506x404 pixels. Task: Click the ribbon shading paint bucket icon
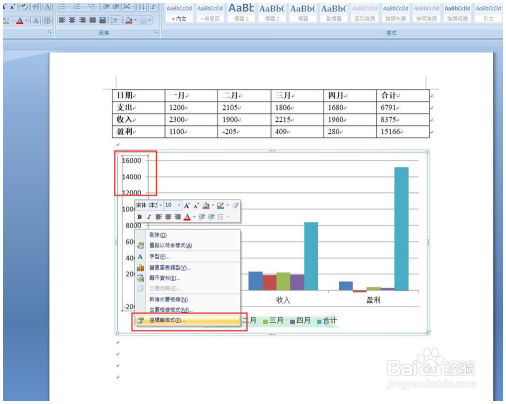pos(129,20)
